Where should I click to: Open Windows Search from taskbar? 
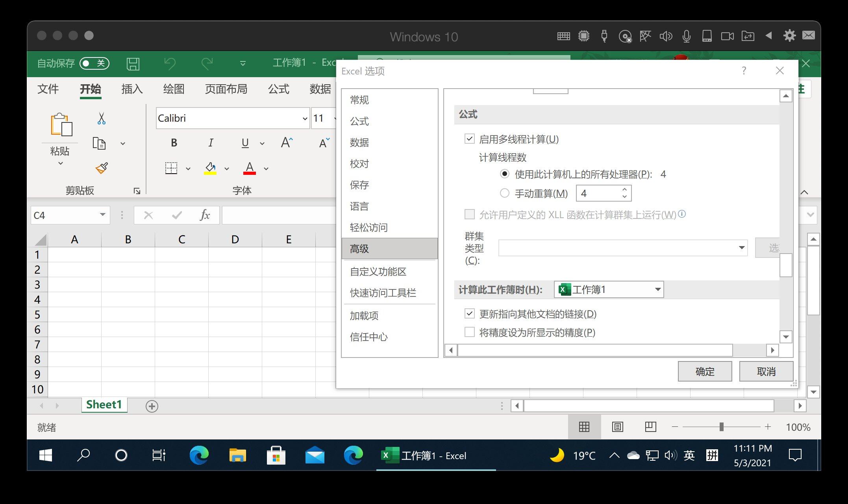(83, 456)
